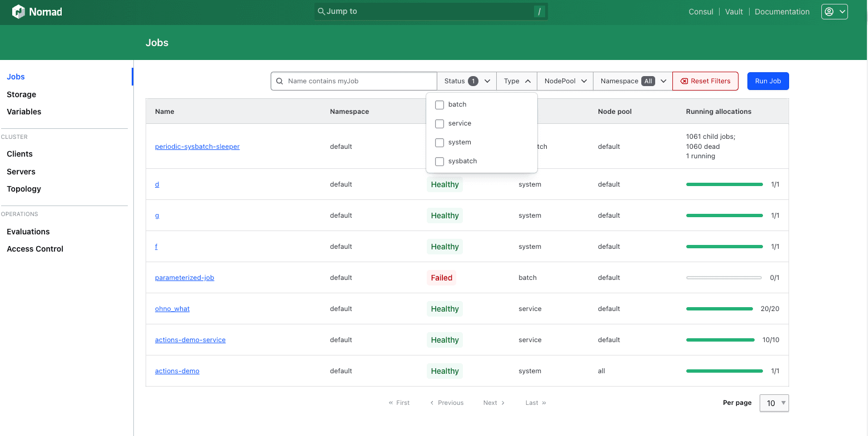Click the First page double-arrow icon
Screen dimensions: 868x436
tap(391, 403)
